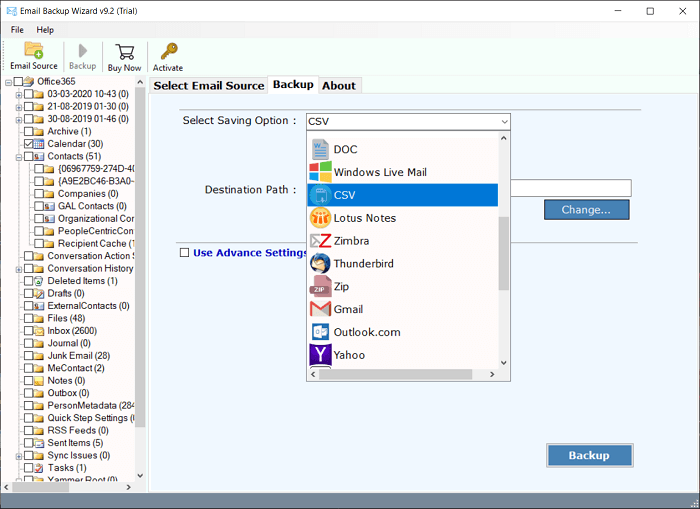Screen dimensions: 700x509
Task: Open the Select Saving Option dropdown arrow
Action: 504,121
